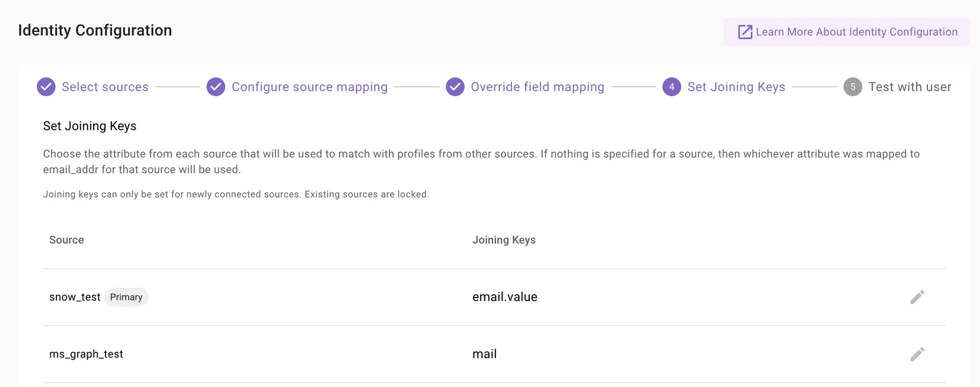
Task: Click the Source column header
Action: coord(67,240)
